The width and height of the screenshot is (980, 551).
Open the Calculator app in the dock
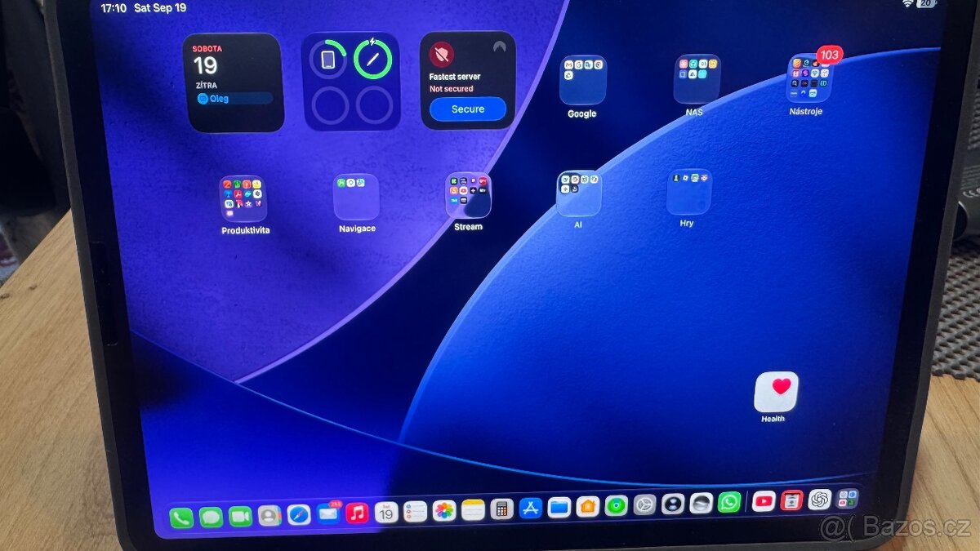coord(502,509)
